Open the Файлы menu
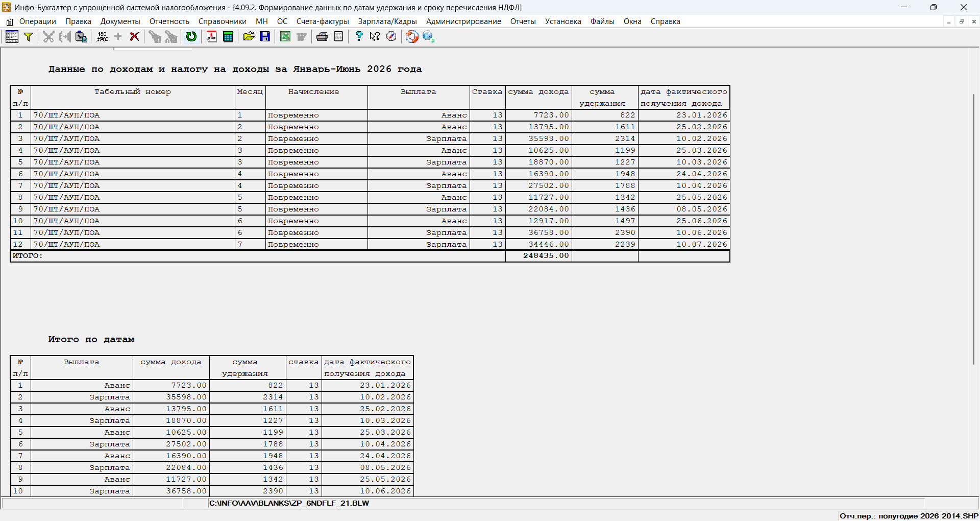The width and height of the screenshot is (980, 521). pos(602,21)
